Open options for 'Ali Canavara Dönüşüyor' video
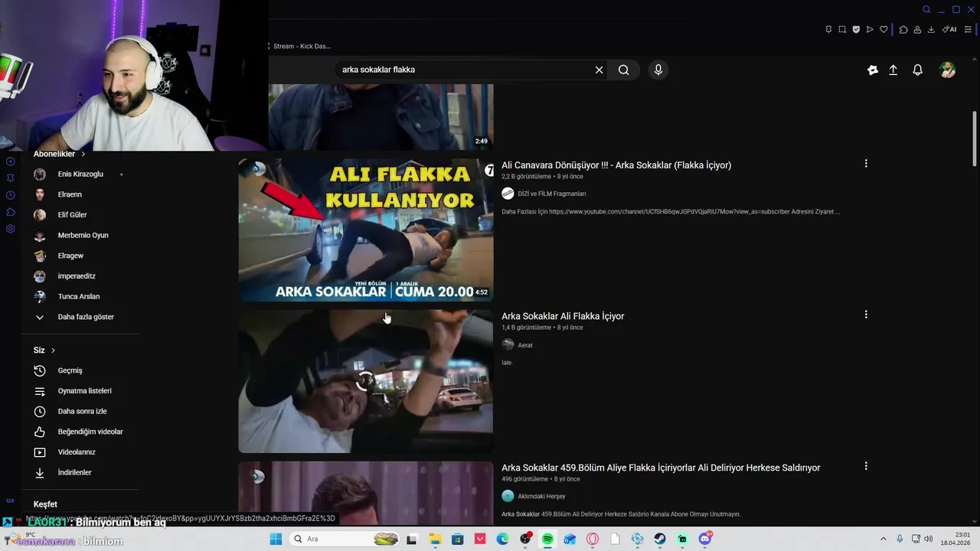The width and height of the screenshot is (980, 551). click(x=866, y=164)
